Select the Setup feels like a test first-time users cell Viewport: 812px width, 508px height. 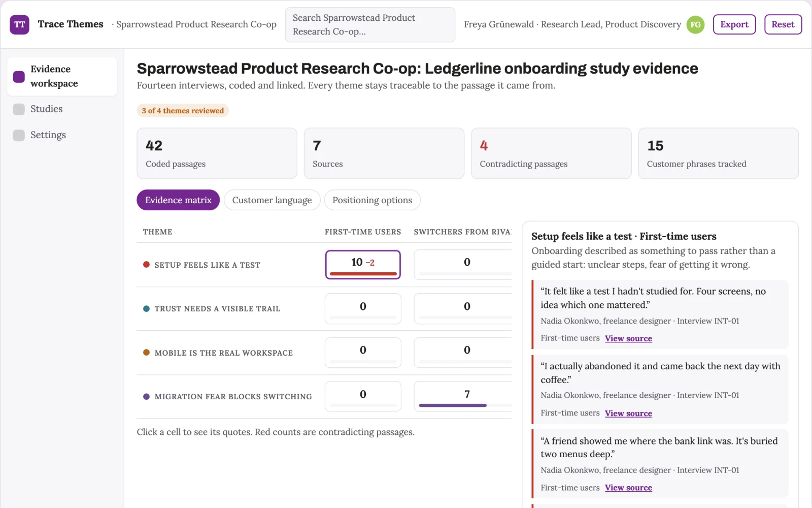[x=363, y=265]
